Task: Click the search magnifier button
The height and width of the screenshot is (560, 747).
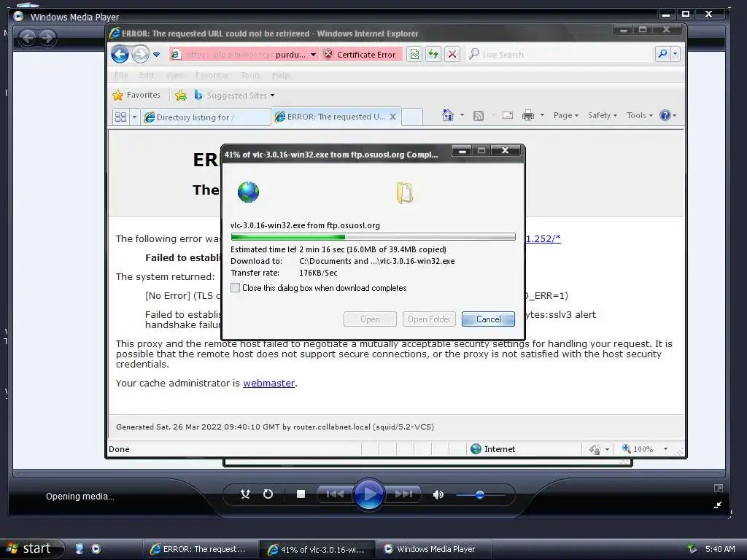Action: point(662,54)
